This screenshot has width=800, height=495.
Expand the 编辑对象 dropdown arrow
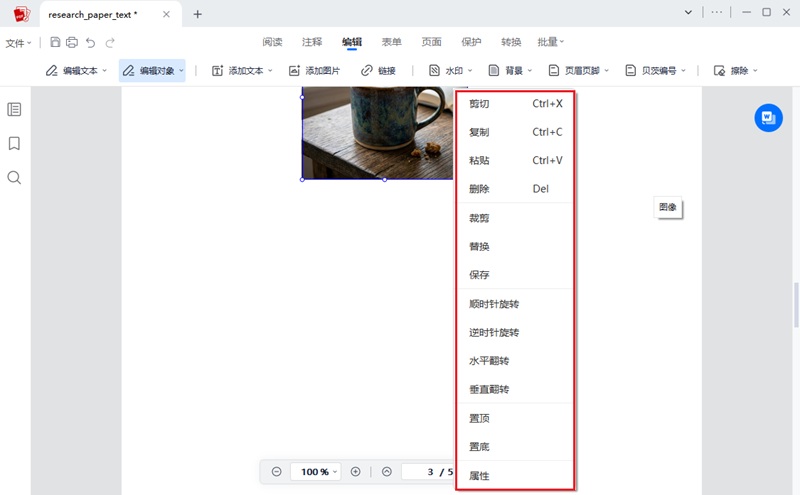pos(181,71)
